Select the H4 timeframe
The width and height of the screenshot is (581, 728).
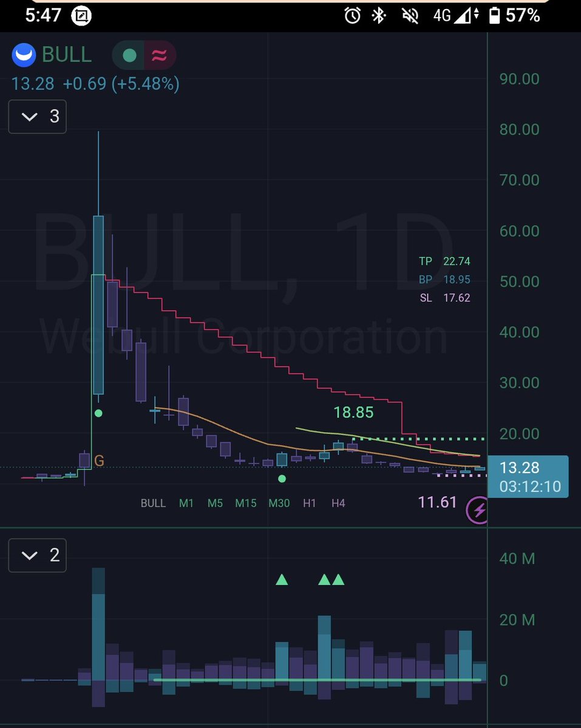pos(338,503)
